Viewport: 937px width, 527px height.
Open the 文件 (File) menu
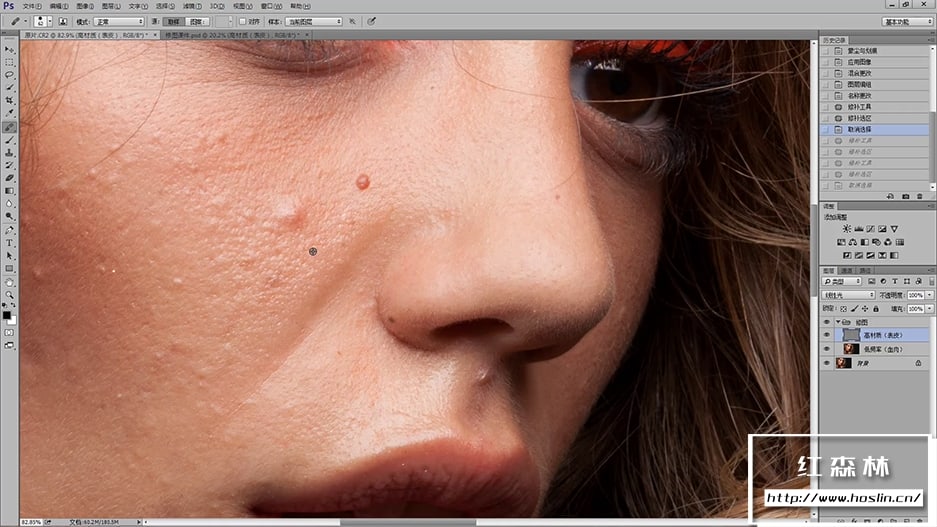tap(32, 6)
